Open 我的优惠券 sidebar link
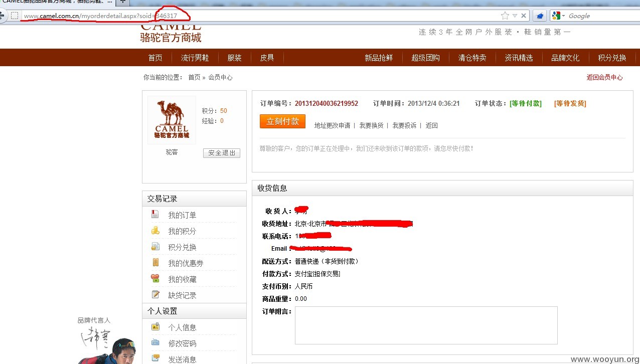640x364 pixels. (x=186, y=263)
